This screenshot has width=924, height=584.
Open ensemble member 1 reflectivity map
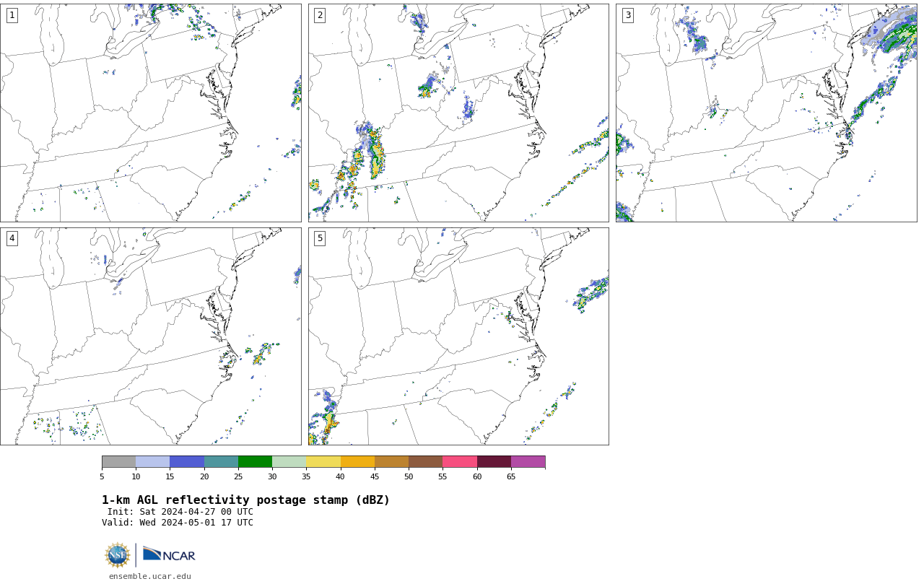(x=151, y=113)
